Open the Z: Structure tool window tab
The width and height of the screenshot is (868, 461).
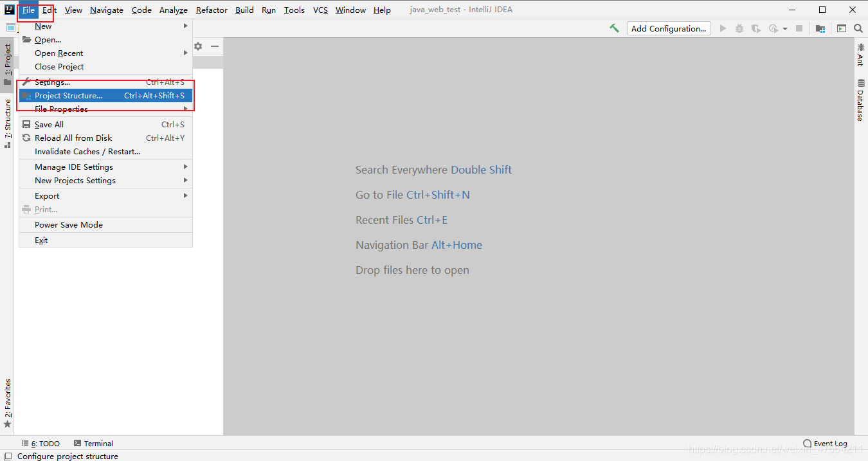[x=7, y=123]
